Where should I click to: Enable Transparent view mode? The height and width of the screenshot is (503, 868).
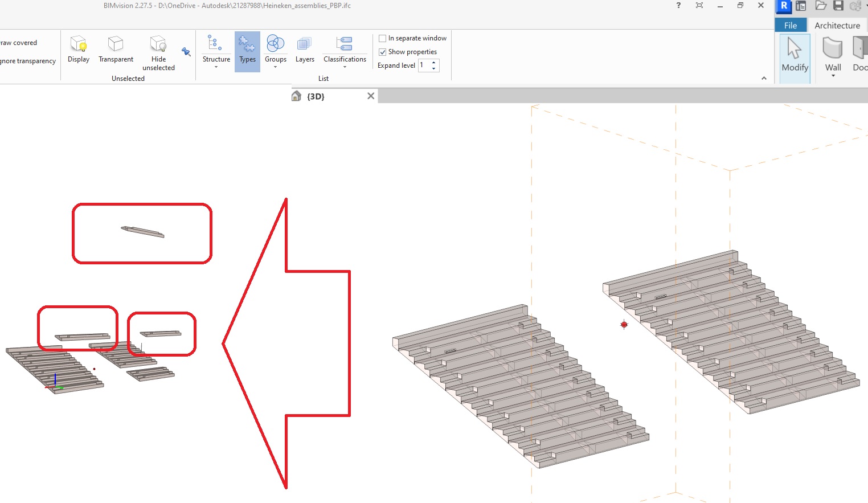116,51
